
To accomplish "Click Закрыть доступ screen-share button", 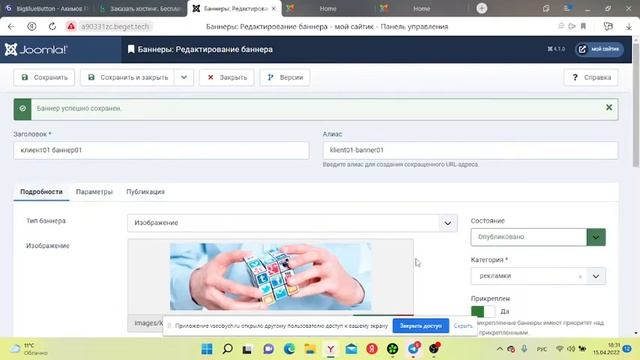I will (x=421, y=326).
